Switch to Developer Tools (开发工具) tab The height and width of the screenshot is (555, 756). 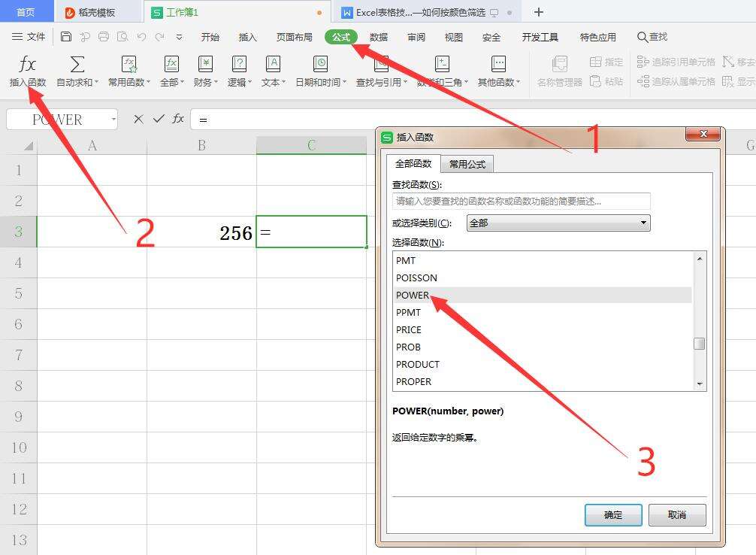pos(540,37)
